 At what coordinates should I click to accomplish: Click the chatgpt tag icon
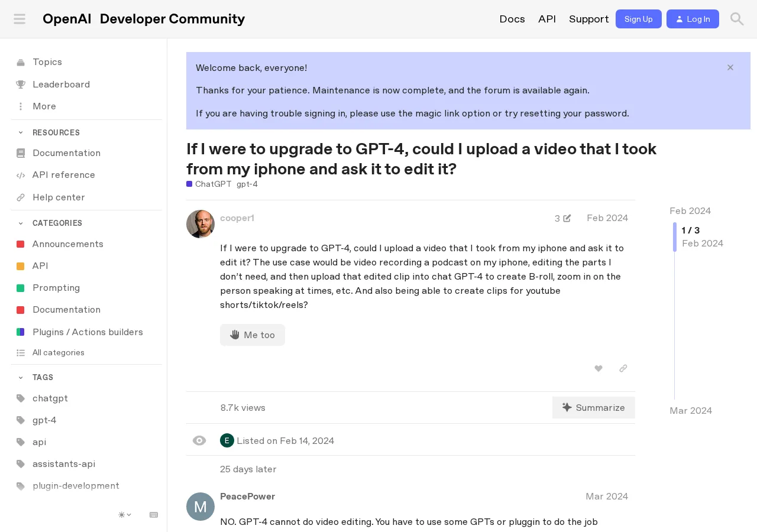[x=21, y=398]
